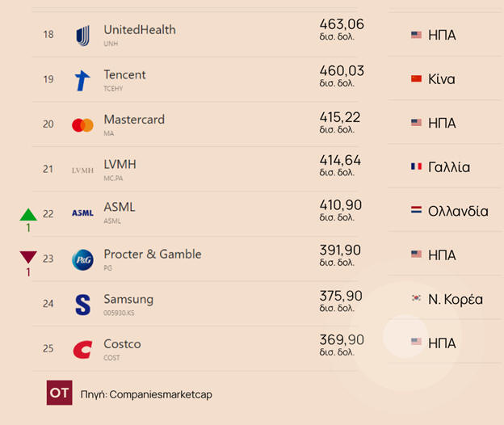Click the Procter & Gamble logo

82,259
